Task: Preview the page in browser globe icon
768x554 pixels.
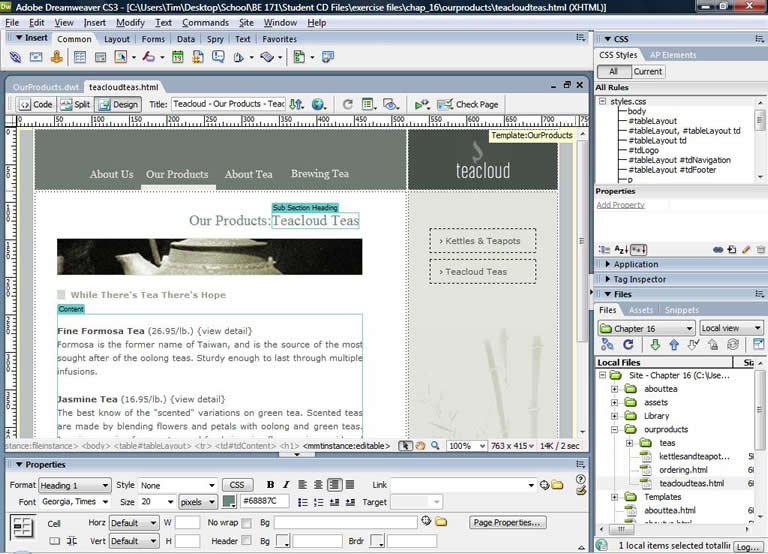Action: (x=318, y=104)
